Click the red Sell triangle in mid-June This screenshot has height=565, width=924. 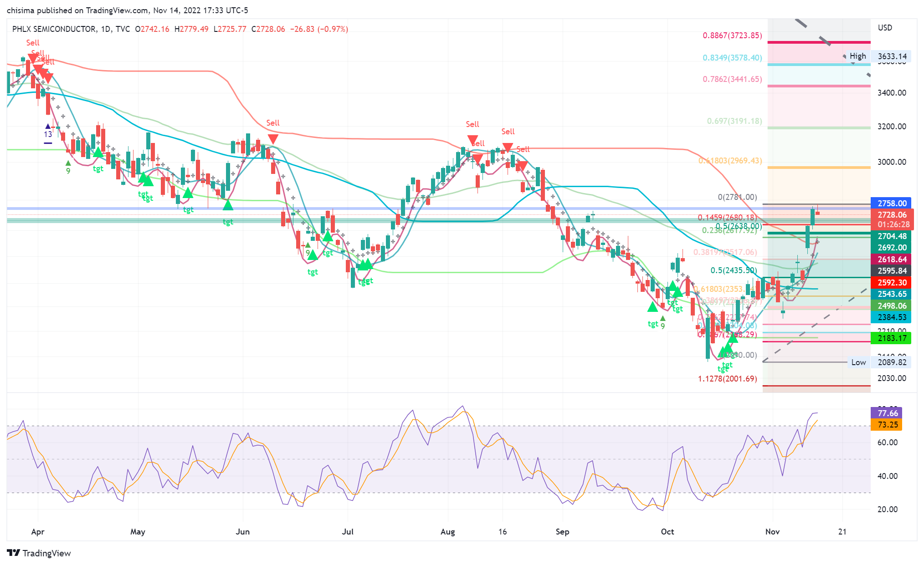(273, 139)
